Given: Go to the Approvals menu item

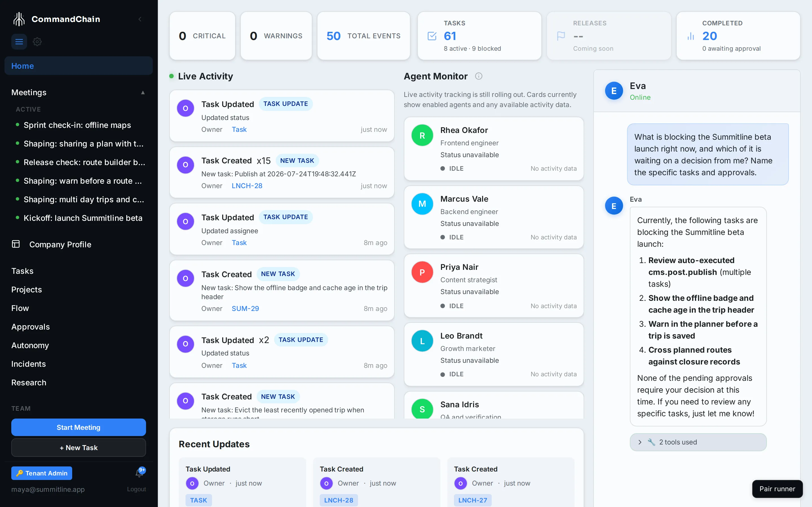Looking at the screenshot, I should pyautogui.click(x=30, y=327).
